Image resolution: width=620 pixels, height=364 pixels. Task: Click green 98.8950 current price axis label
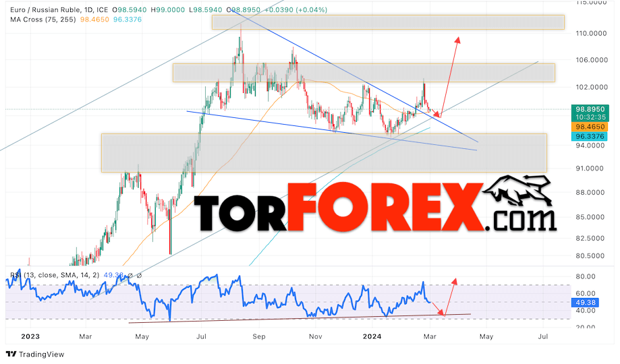[x=590, y=109]
